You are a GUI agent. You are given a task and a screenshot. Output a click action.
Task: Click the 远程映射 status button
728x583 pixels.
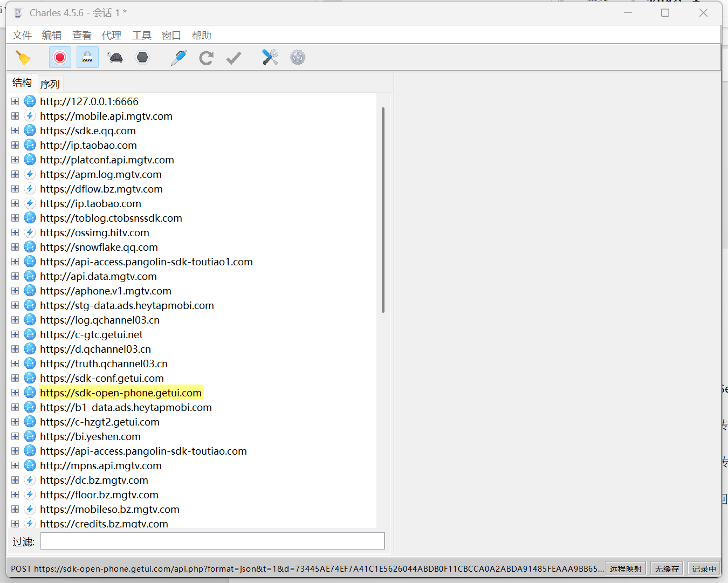[x=626, y=568]
